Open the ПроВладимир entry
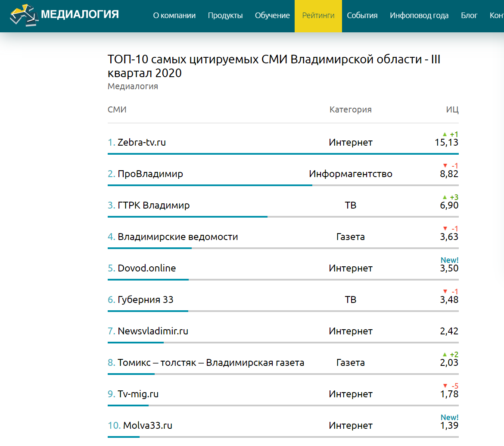Screen dimensions: 504x446 point(150,174)
